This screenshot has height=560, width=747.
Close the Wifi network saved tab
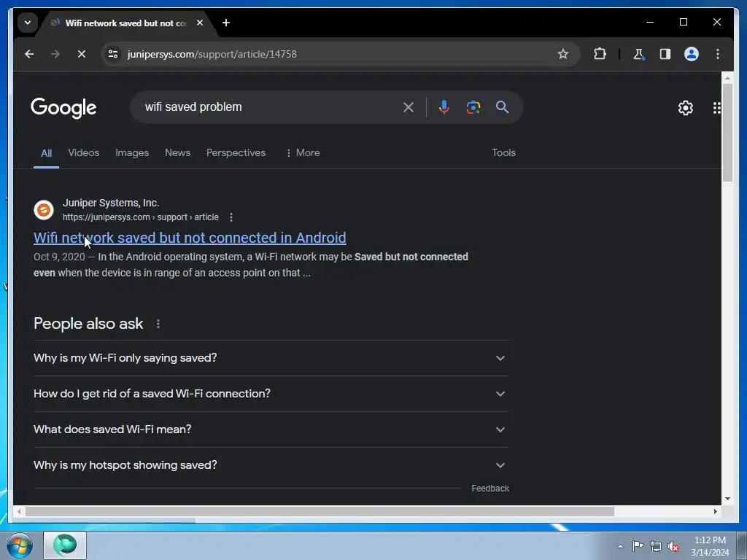(200, 23)
